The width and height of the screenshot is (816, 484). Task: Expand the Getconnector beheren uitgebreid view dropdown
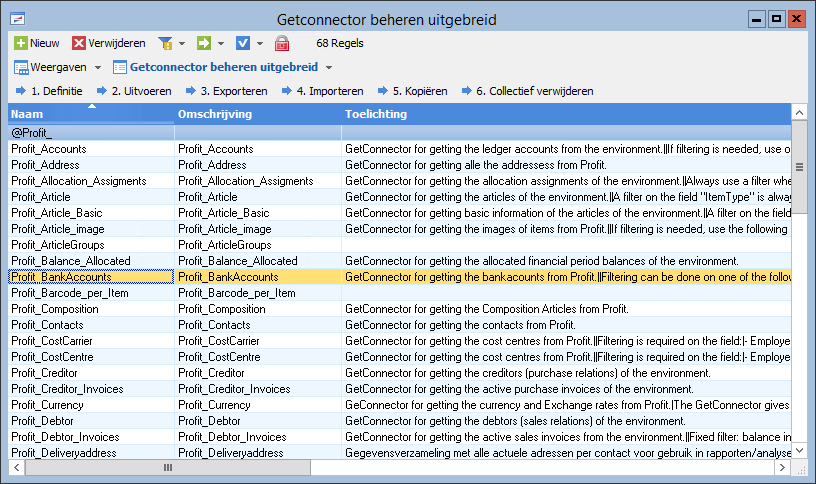click(329, 68)
